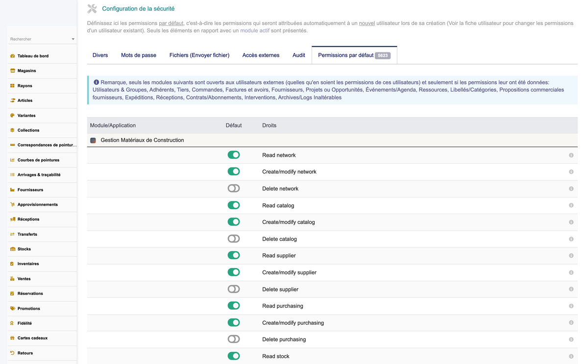This screenshot has width=588, height=364.
Task: Toggle the Read stock switch
Action: pos(234,356)
